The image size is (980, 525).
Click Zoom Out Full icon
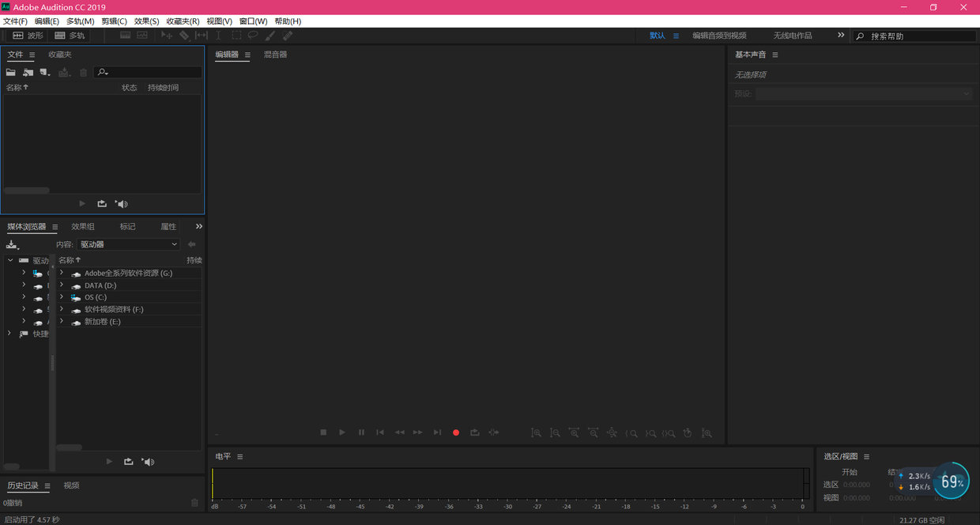[x=612, y=432]
